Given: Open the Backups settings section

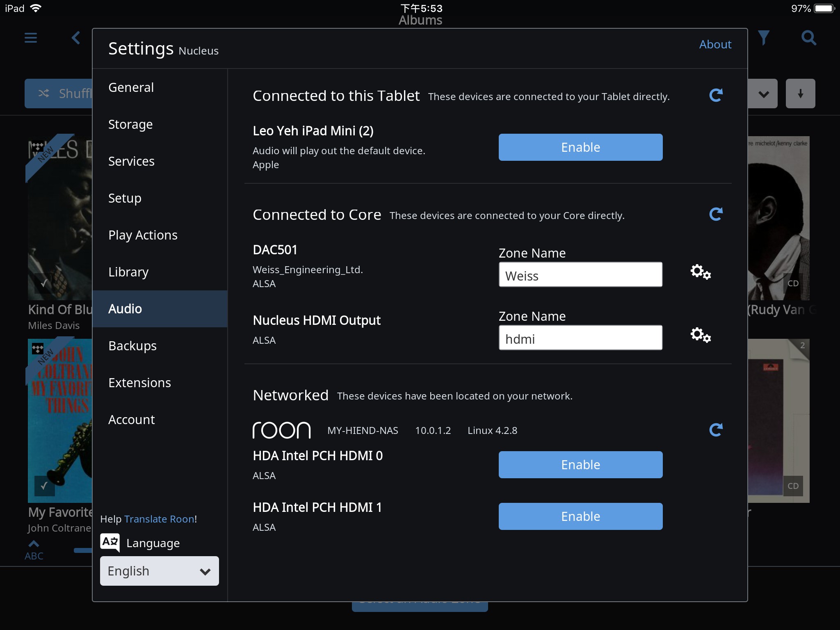Looking at the screenshot, I should [160, 346].
